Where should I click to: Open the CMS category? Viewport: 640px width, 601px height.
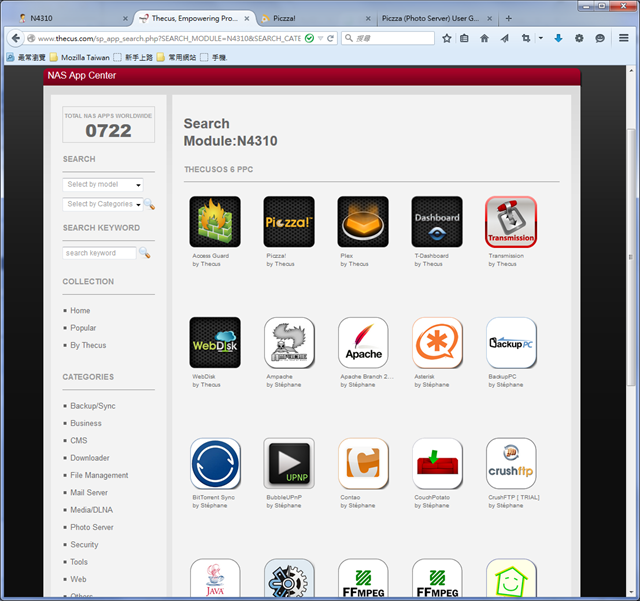79,441
